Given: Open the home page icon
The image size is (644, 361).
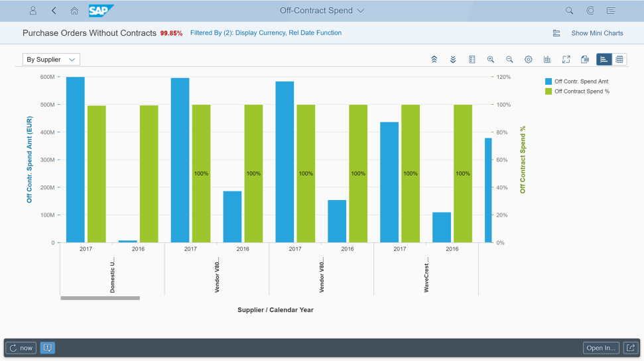Looking at the screenshot, I should tap(74, 11).
